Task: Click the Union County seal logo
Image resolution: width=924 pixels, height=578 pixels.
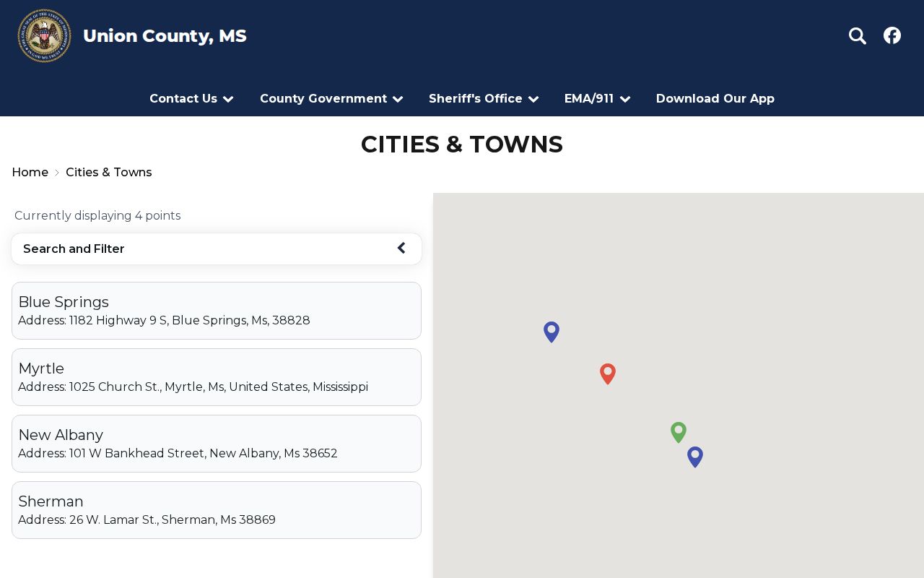Action: coord(44,35)
